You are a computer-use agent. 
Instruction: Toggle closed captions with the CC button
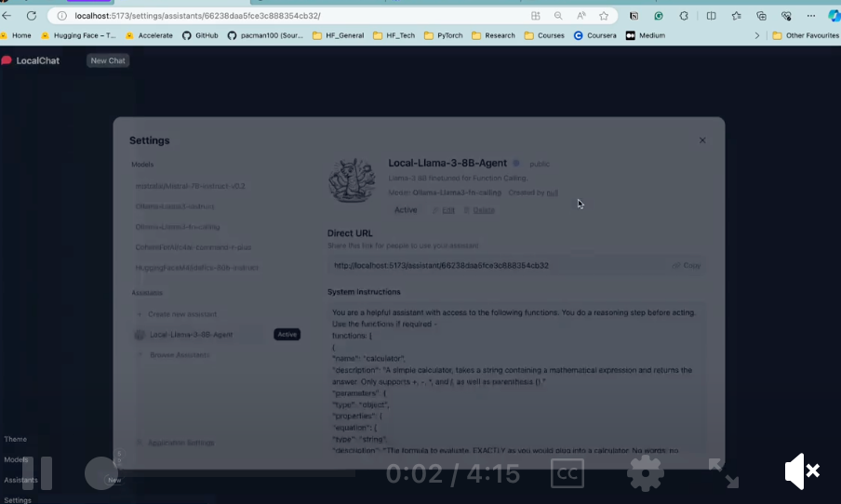click(x=567, y=473)
